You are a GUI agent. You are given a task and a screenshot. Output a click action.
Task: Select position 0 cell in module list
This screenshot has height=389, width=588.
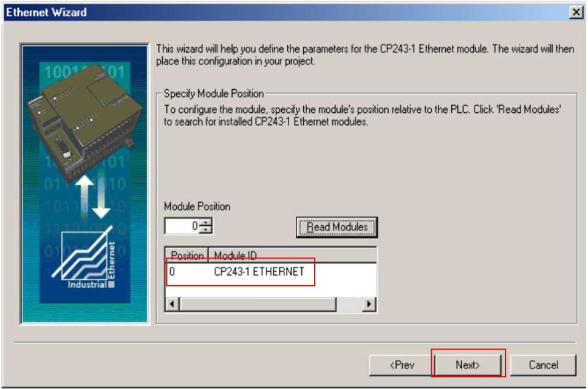(172, 272)
